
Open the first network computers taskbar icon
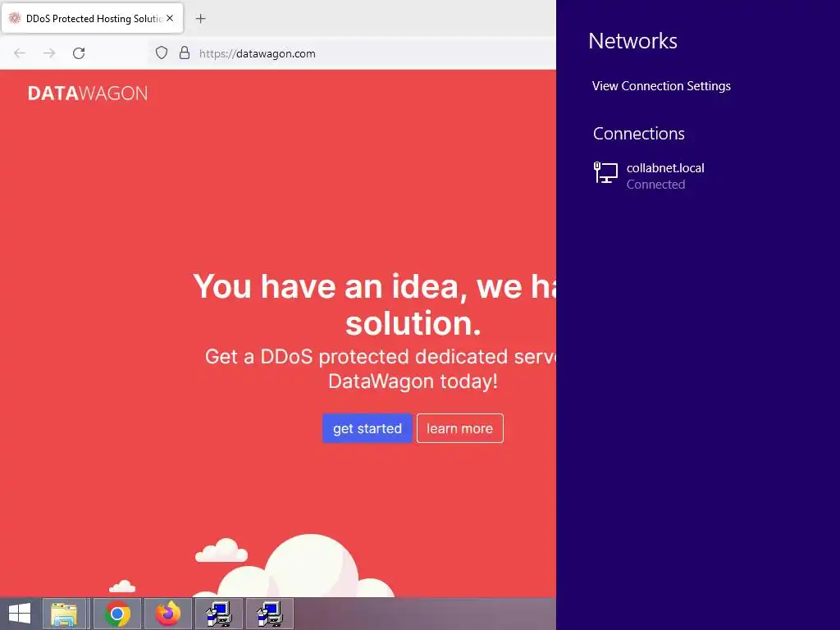[218, 614]
